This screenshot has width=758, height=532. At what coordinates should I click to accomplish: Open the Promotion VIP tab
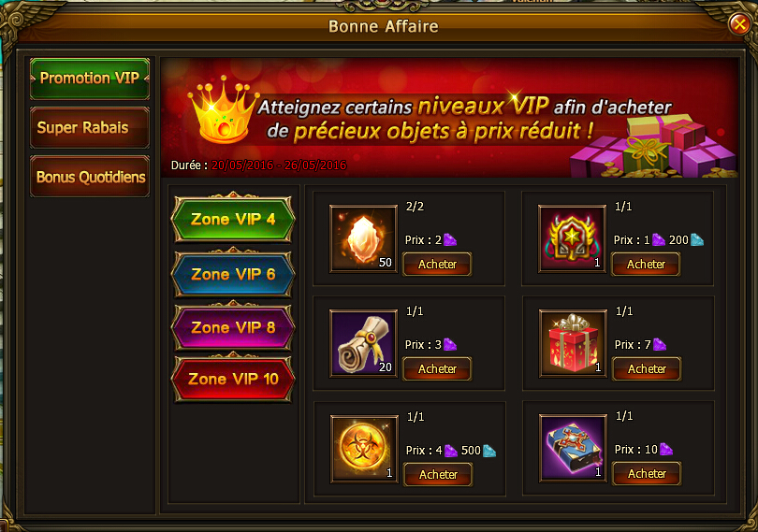pos(90,79)
